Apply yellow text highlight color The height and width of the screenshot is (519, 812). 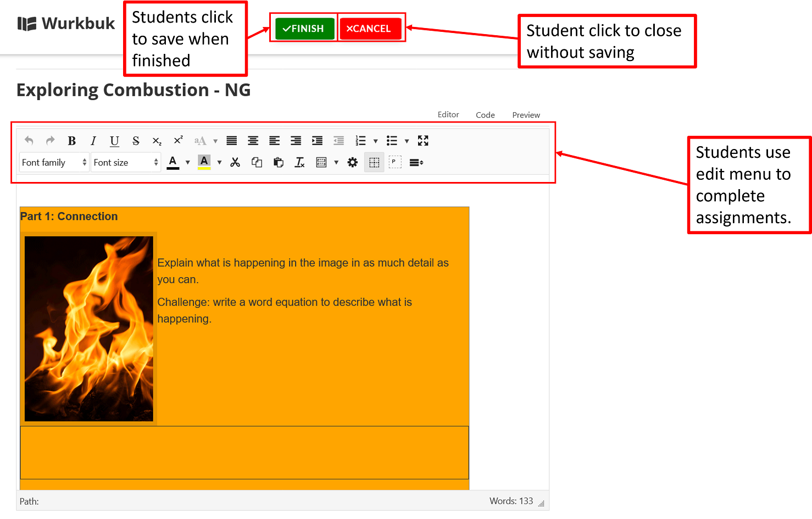click(204, 162)
